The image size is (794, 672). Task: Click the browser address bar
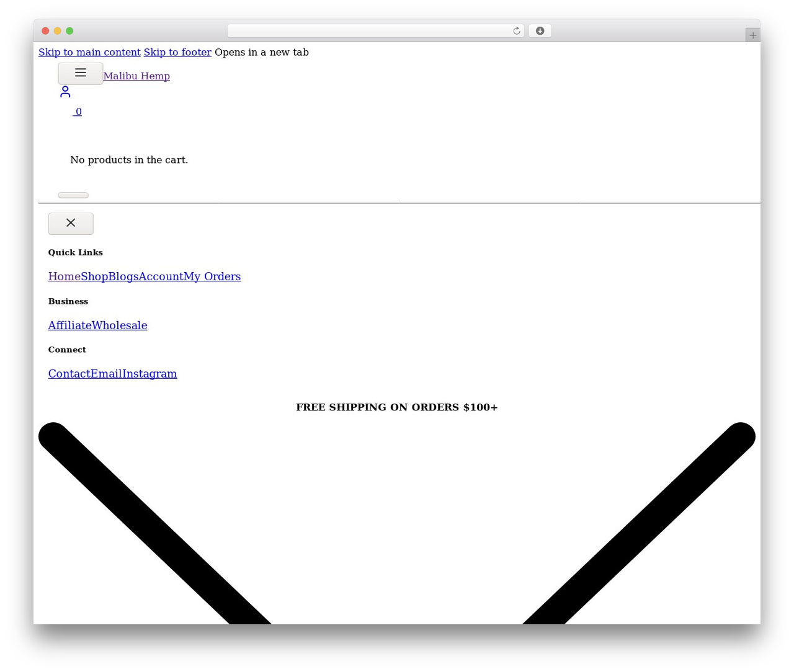point(375,31)
